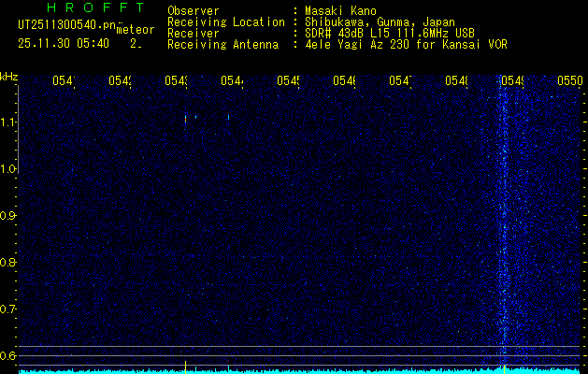Click the vertical noise burst near 0549
Image resolution: width=588 pixels, height=374 pixels.
504,222
